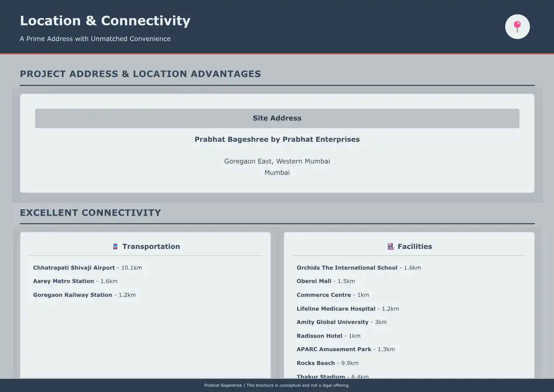Viewport: 554px width, 392px height.
Task: Select the Aarey Metro Station entry
Action: (x=75, y=281)
